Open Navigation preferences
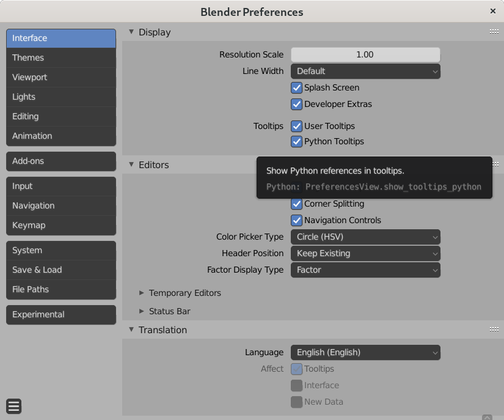The width and height of the screenshot is (504, 420). (61, 206)
